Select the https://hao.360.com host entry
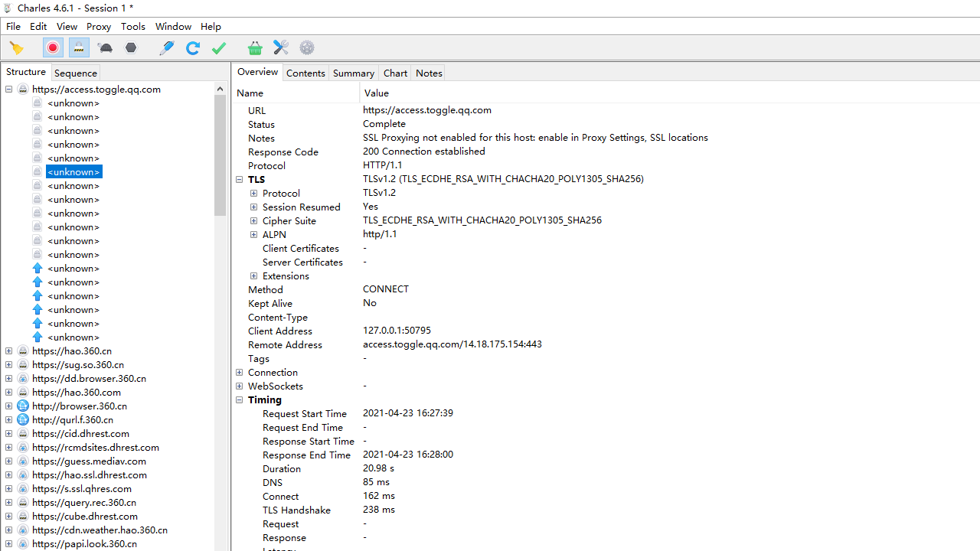The width and height of the screenshot is (980, 551). click(76, 392)
